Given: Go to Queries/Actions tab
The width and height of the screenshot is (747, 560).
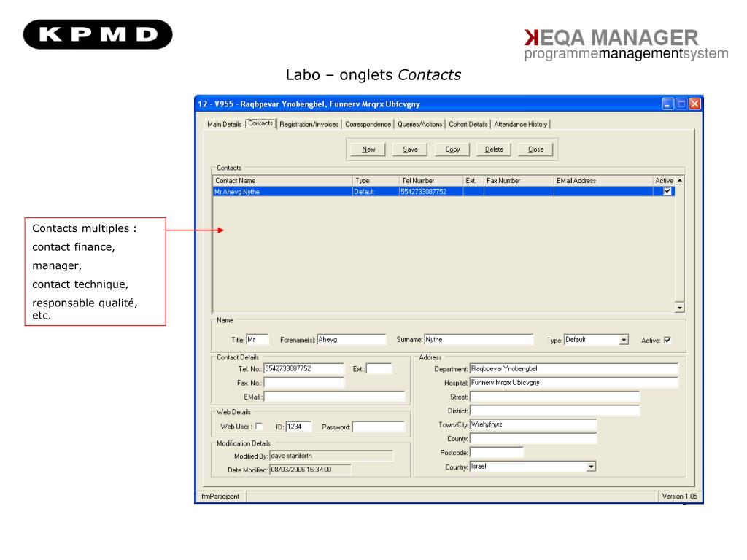Looking at the screenshot, I should (x=419, y=124).
